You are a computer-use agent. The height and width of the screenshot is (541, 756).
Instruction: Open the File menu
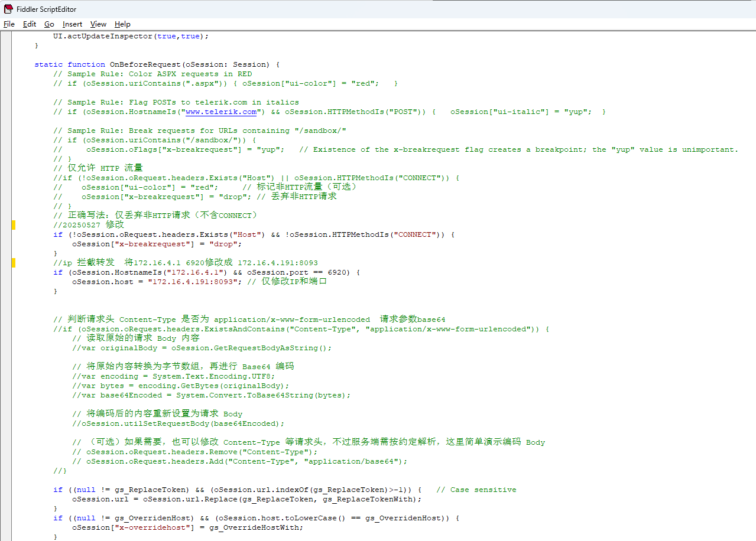click(x=9, y=24)
